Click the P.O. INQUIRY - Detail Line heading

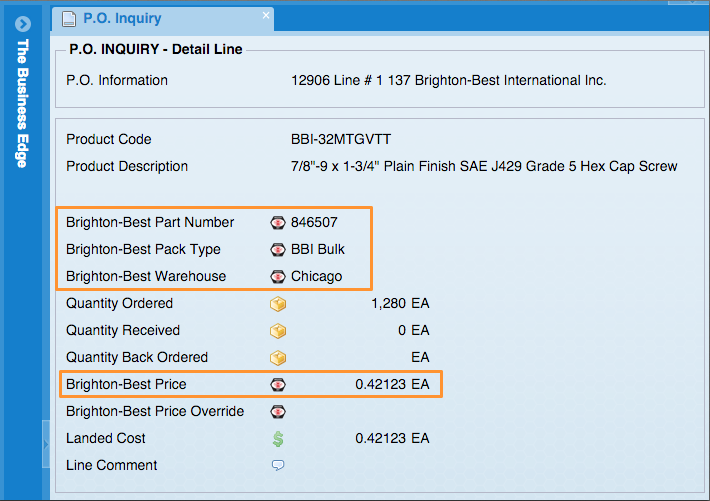[x=156, y=49]
